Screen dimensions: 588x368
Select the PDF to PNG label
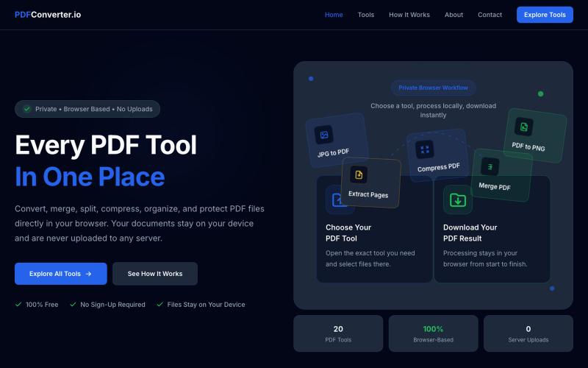(x=528, y=146)
